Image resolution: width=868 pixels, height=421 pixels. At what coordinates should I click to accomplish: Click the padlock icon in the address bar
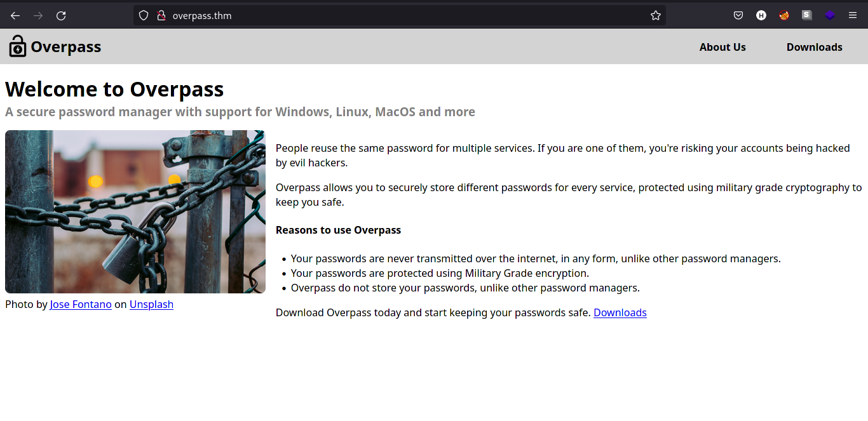pyautogui.click(x=161, y=15)
